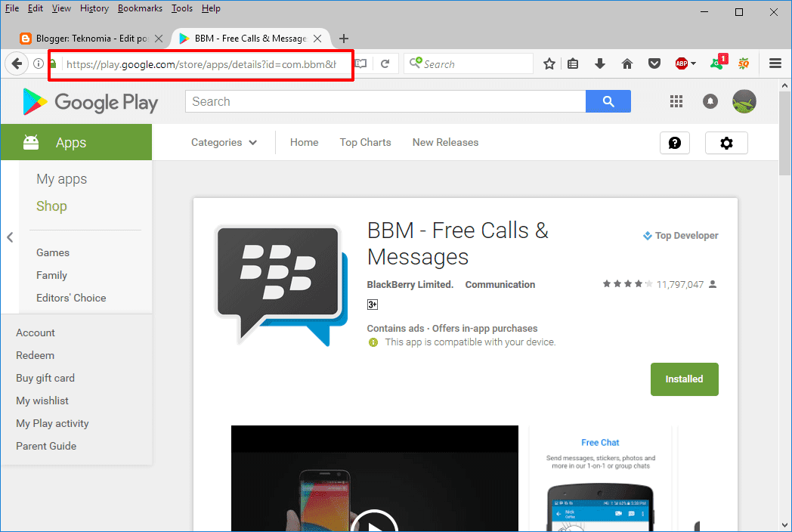
Task: Click the Adblock Plus ABP icon
Action: click(x=682, y=63)
